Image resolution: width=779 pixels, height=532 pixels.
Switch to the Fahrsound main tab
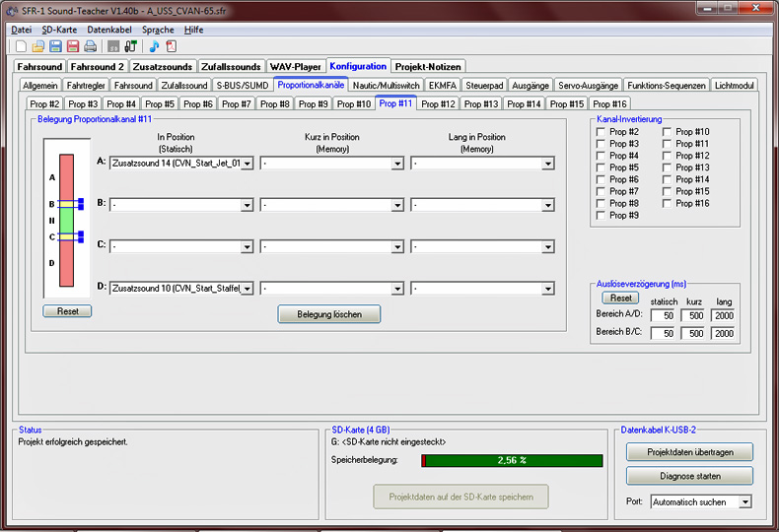[39, 67]
